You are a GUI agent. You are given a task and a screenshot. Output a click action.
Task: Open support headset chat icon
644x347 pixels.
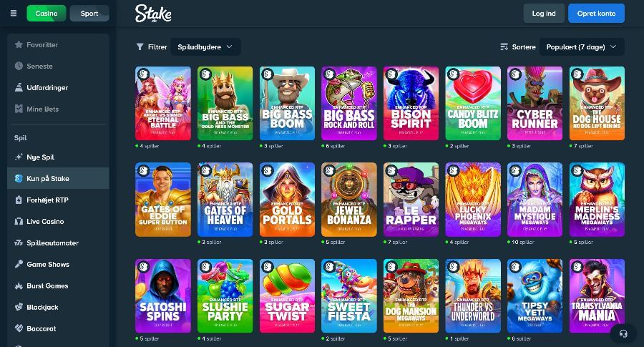623,333
